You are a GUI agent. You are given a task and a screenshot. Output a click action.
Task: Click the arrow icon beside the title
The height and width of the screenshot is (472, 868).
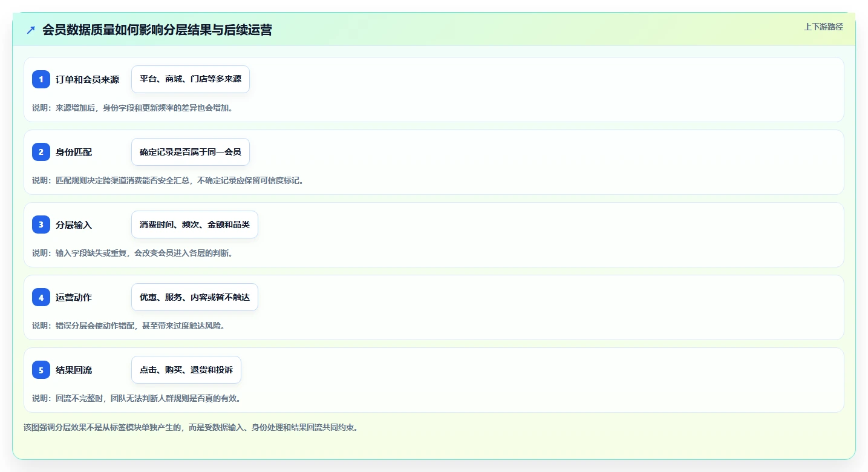(31, 30)
